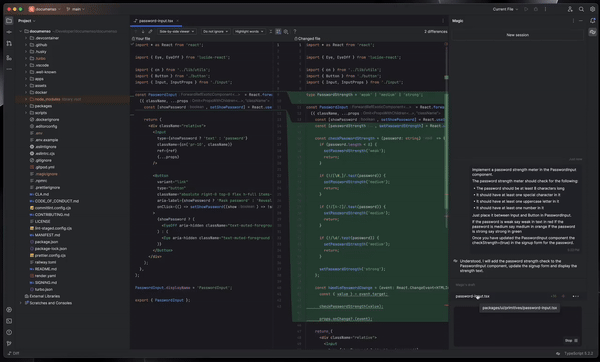Open Current File run configuration dropdown
This screenshot has height=362, width=600.
[505, 9]
